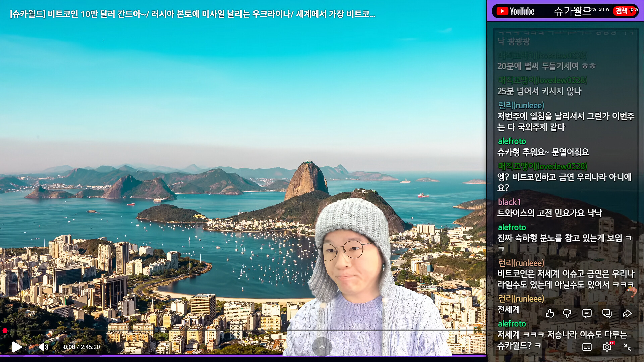Viewport: 644px width, 362px height.
Task: Open the HD settings gear
Action: click(607, 347)
